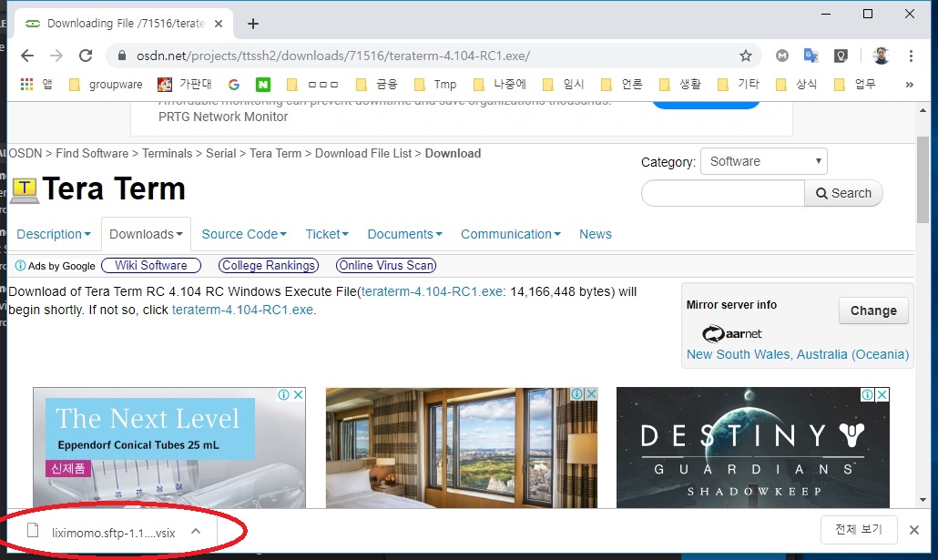Image resolution: width=938 pixels, height=560 pixels.
Task: Go to the Serial breadcrumb
Action: click(x=221, y=153)
